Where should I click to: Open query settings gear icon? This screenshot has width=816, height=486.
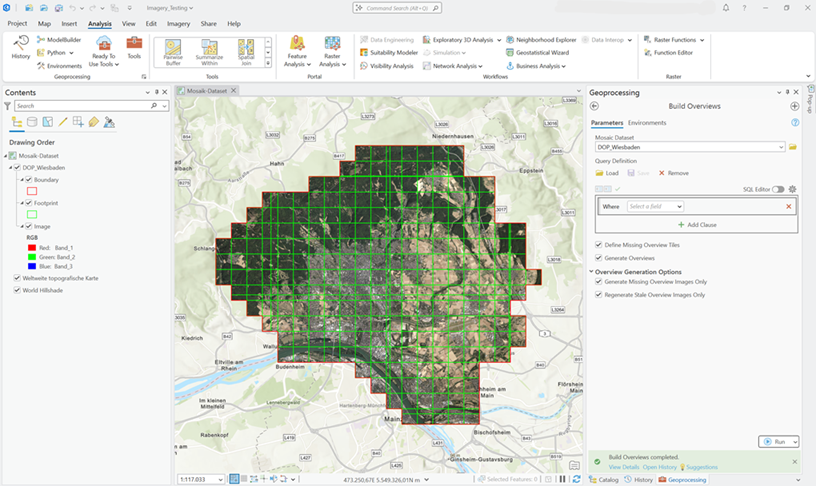click(792, 189)
